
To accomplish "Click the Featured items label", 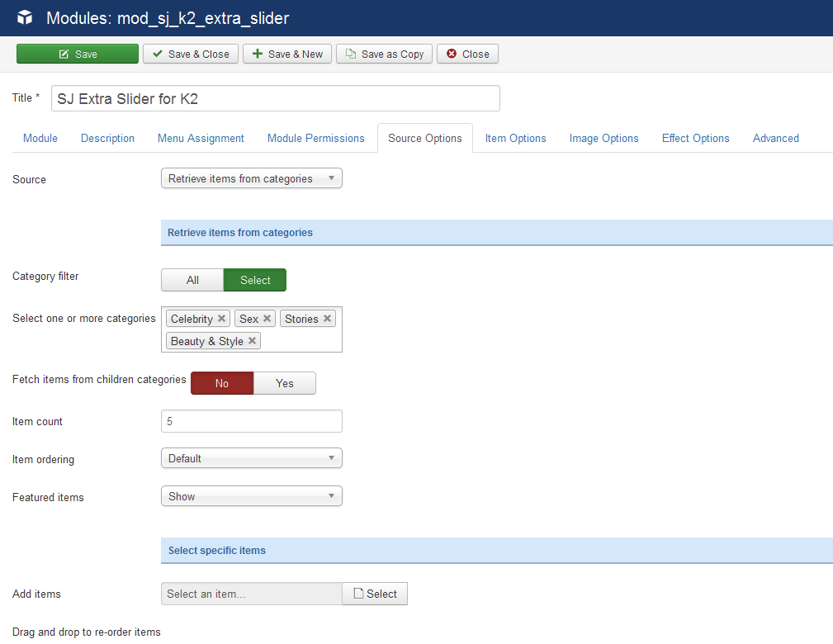I will [x=49, y=497].
